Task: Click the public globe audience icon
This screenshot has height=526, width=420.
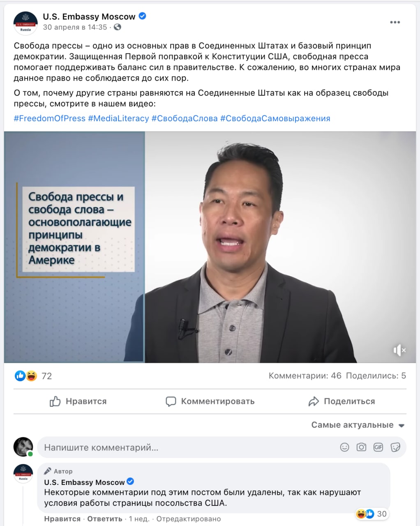Action: pos(118,27)
